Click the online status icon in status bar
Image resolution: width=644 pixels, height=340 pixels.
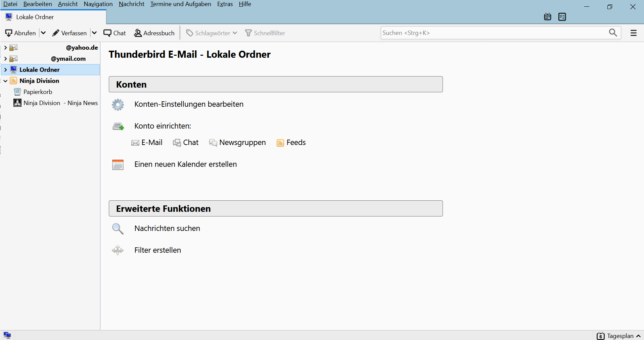point(7,335)
